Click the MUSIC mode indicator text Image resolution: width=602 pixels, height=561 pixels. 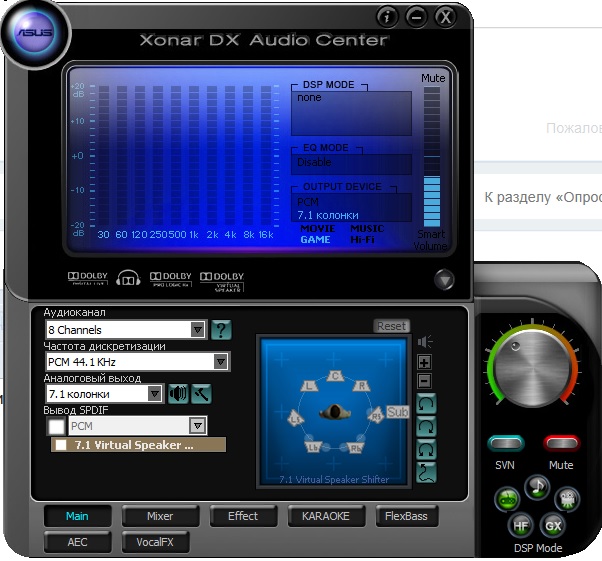[x=367, y=228]
